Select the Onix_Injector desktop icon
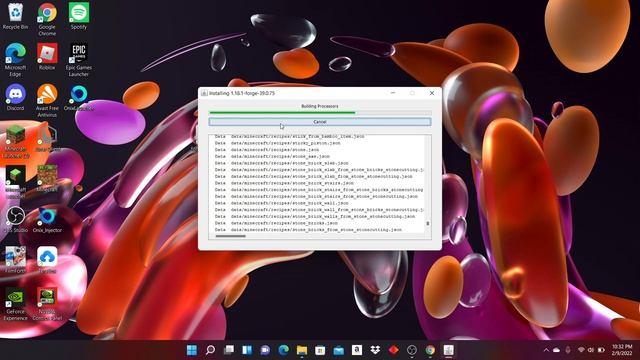Screen dimensions: 640x360 (47, 220)
